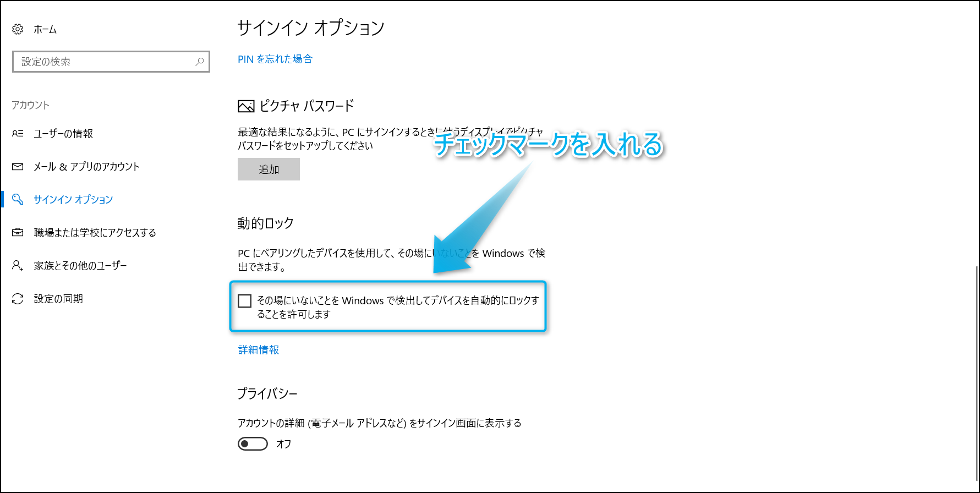Open メール & アプリのアカウント page
Viewport: 980px width, 493px height.
point(86,167)
